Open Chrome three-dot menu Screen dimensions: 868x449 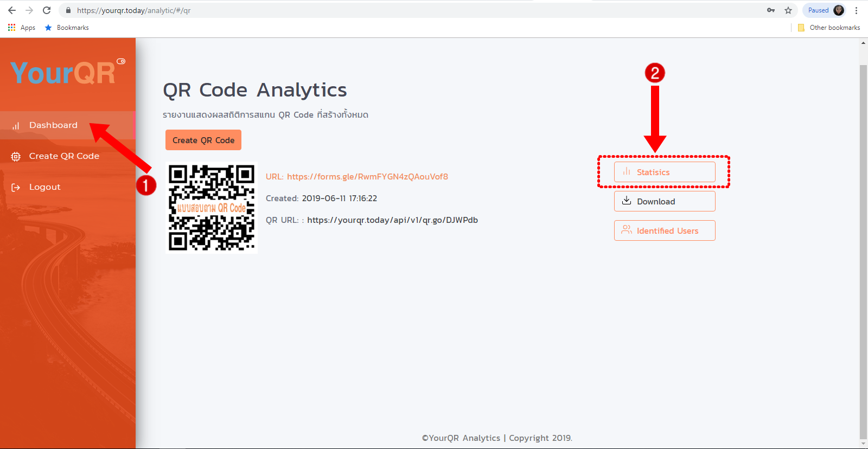click(857, 10)
